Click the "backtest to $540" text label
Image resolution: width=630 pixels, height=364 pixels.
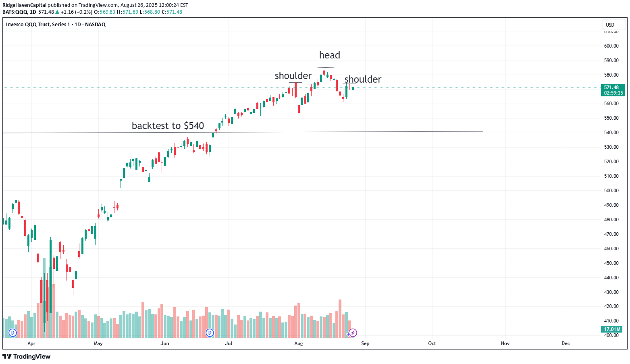[x=168, y=126]
